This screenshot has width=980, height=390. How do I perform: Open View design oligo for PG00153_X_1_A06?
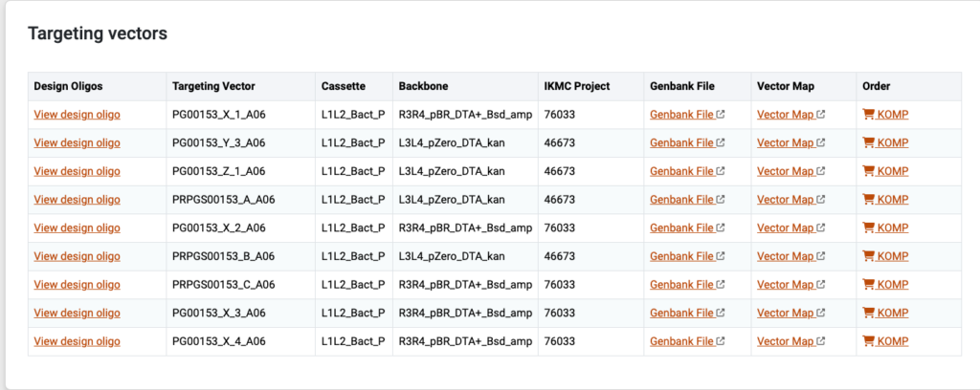(77, 115)
